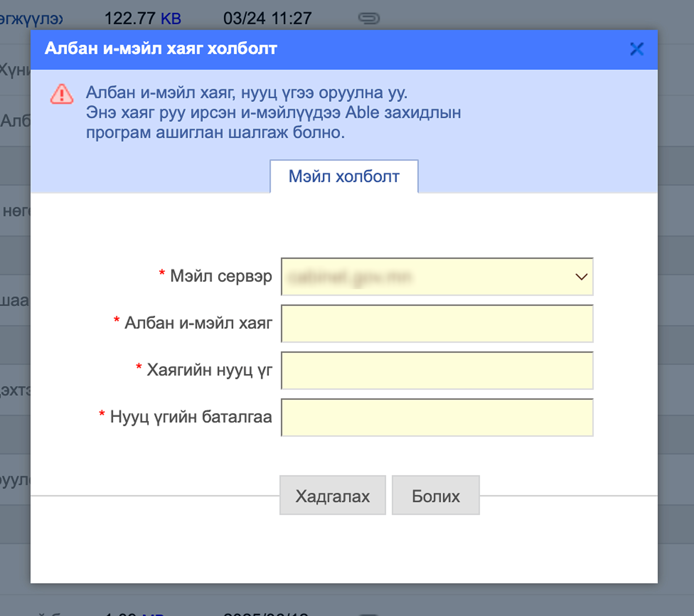Click the chevron arrow of Мэйл сервэр
This screenshot has width=694, height=616.
581,277
